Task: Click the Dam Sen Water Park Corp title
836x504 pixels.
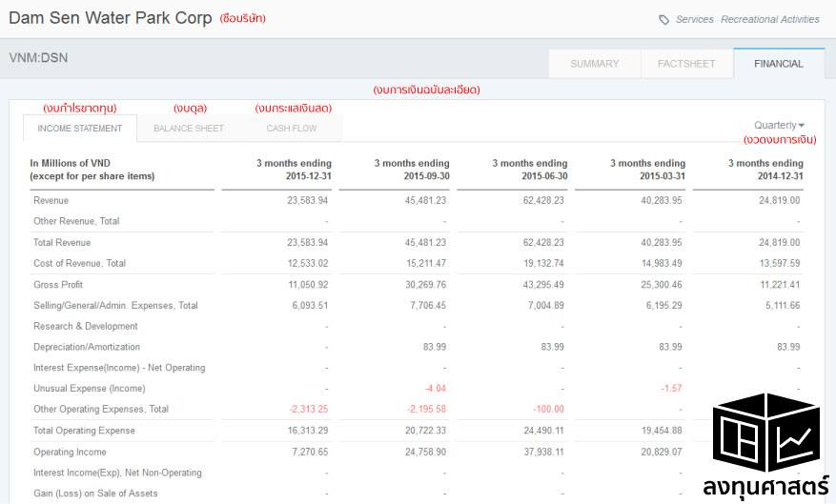Action: 111,17
